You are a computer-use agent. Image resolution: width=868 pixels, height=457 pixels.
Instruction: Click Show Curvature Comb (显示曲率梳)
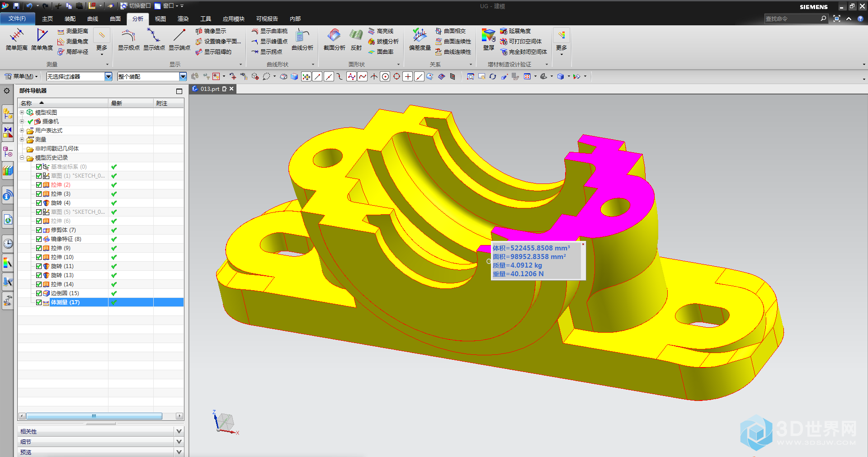pos(269,31)
